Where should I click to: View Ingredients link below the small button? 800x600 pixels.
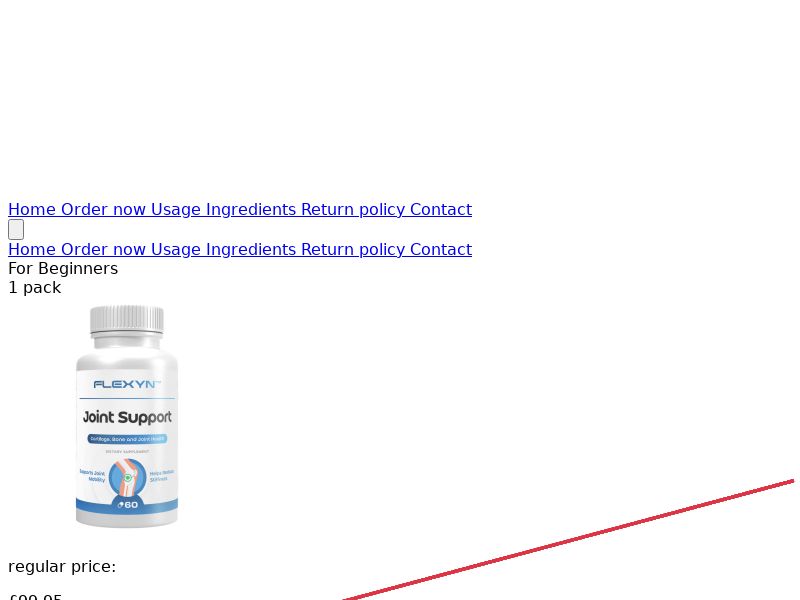pyautogui.click(x=251, y=249)
